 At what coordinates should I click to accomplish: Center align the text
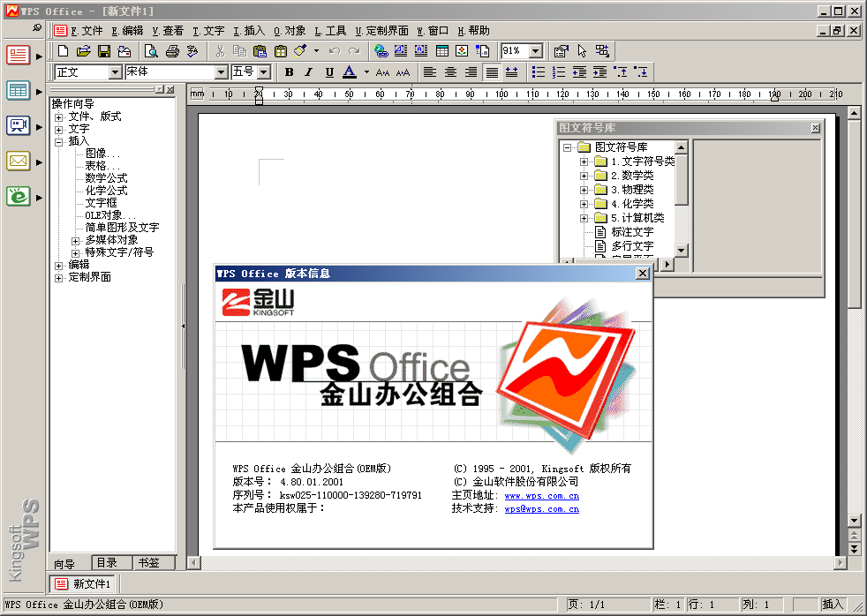pyautogui.click(x=450, y=71)
